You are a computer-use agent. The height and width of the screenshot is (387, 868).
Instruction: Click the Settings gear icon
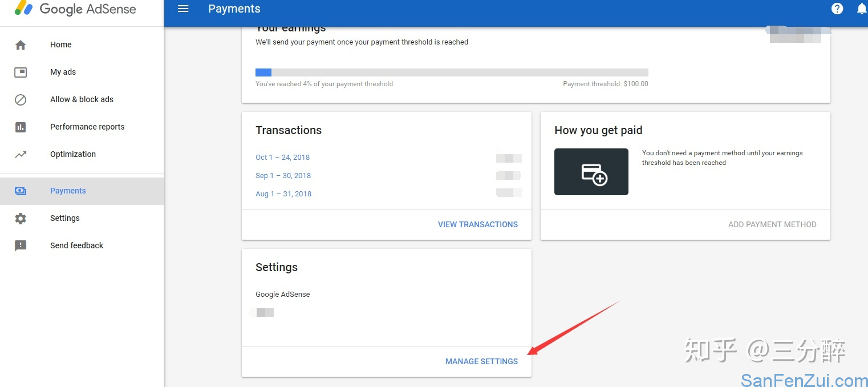[x=21, y=218]
